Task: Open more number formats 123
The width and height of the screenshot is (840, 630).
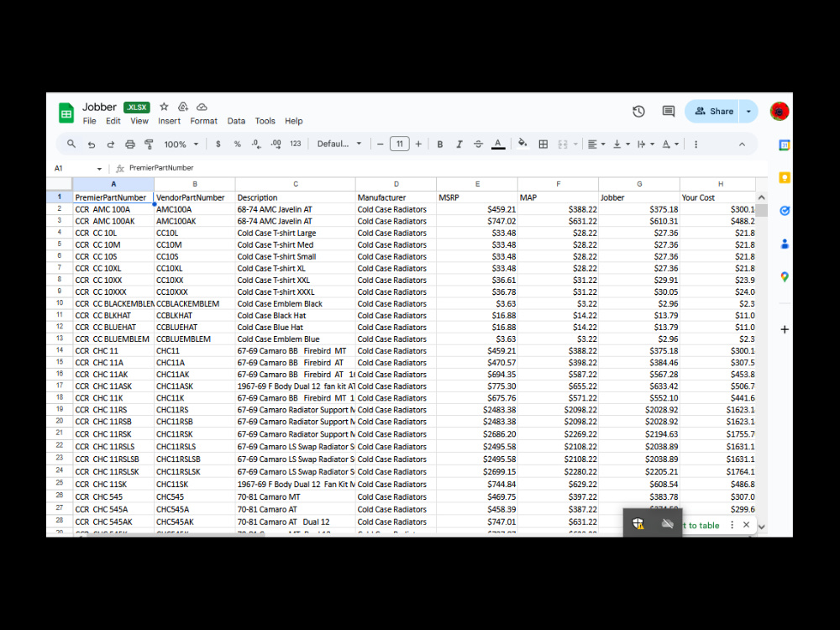Action: click(295, 144)
